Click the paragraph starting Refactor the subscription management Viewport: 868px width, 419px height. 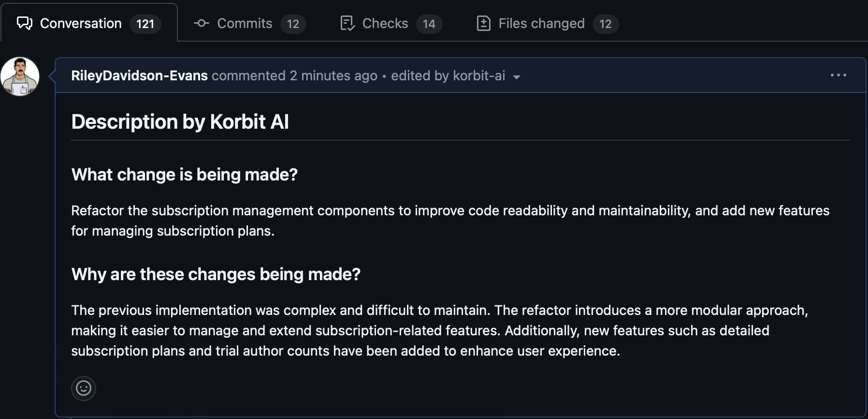pos(450,221)
